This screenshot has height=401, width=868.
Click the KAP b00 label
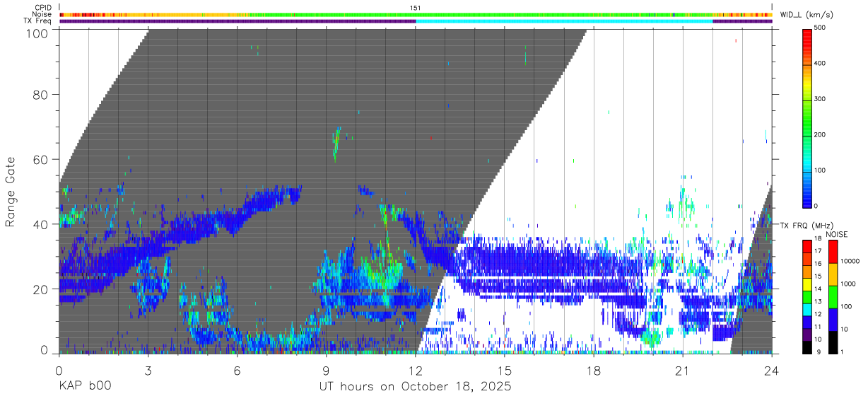click(x=84, y=387)
